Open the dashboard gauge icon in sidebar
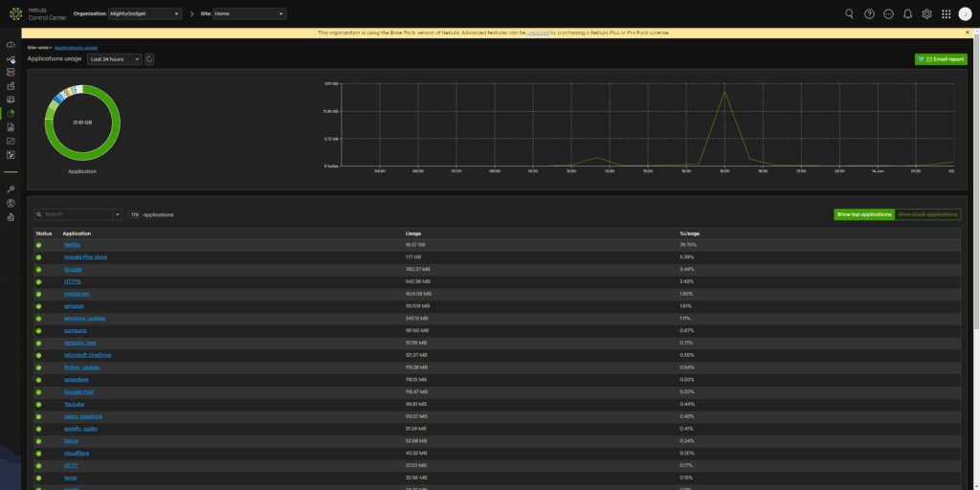This screenshot has height=490, width=980. [11, 45]
